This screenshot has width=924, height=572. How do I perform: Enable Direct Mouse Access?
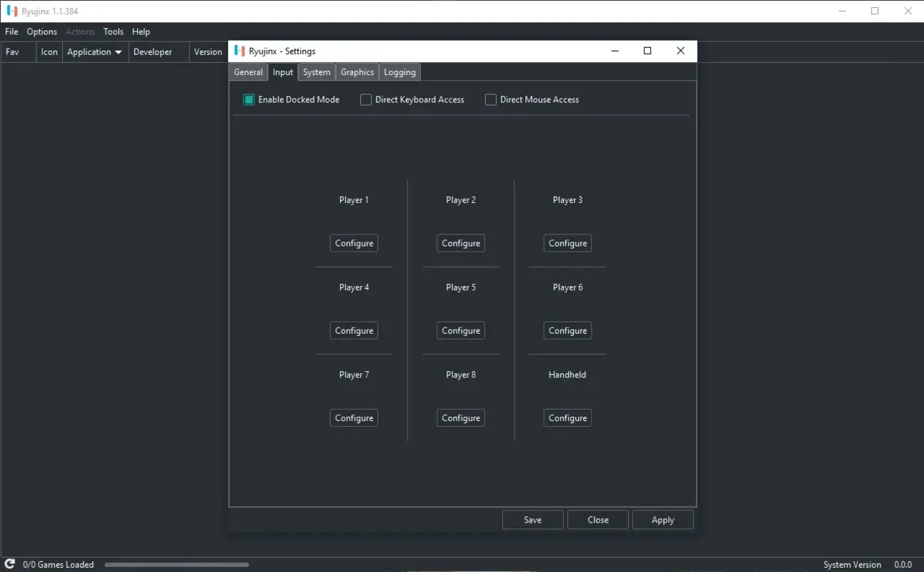tap(491, 99)
